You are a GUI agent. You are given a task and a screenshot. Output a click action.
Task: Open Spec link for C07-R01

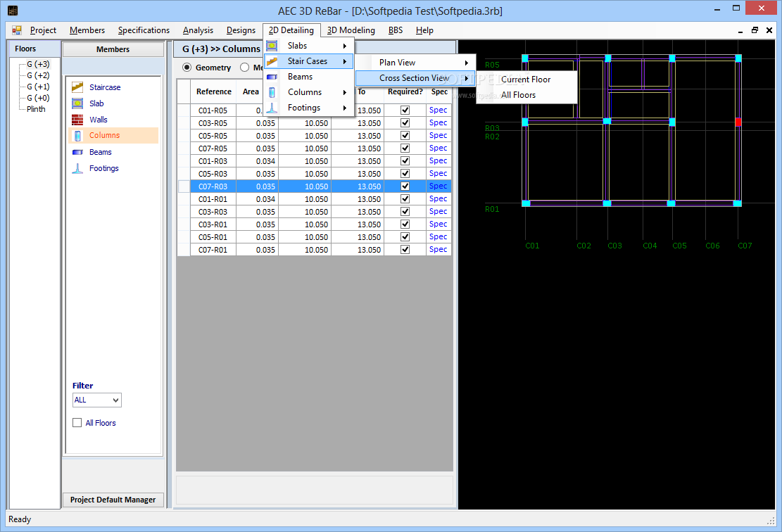(x=438, y=249)
